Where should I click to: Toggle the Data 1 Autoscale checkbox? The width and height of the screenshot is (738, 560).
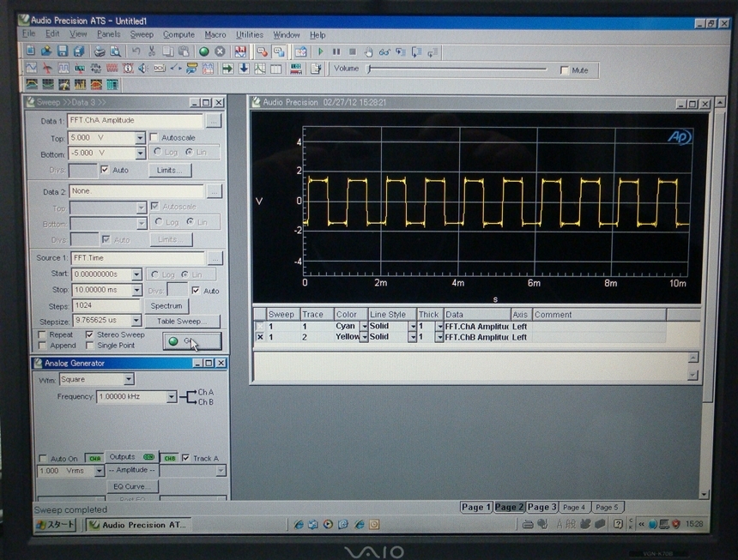154,137
